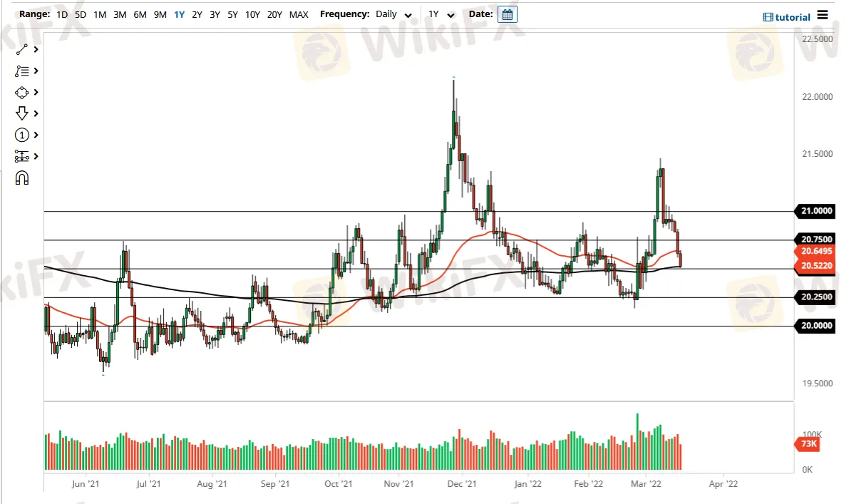Choose the shapes drawing tool icon
The width and height of the screenshot is (844, 504).
[21, 92]
